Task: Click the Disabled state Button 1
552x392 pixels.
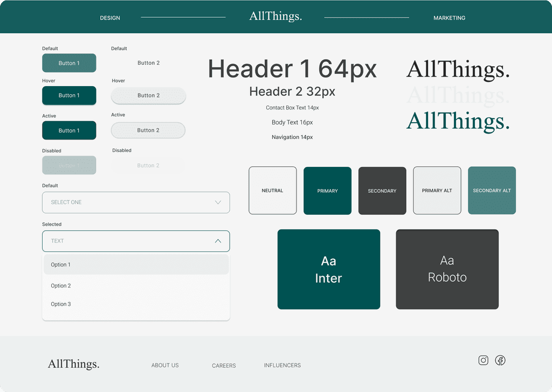Action: tap(69, 165)
